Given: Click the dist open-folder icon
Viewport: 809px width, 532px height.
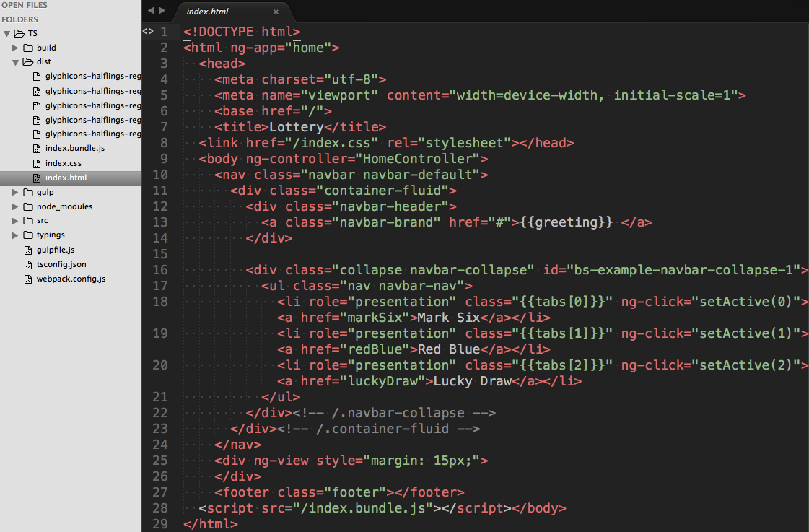Looking at the screenshot, I should 28,61.
